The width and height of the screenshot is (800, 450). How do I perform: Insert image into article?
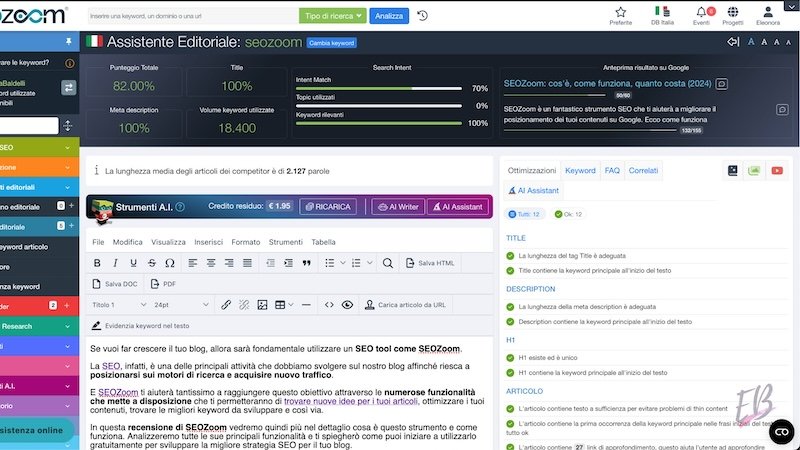[x=262, y=305]
